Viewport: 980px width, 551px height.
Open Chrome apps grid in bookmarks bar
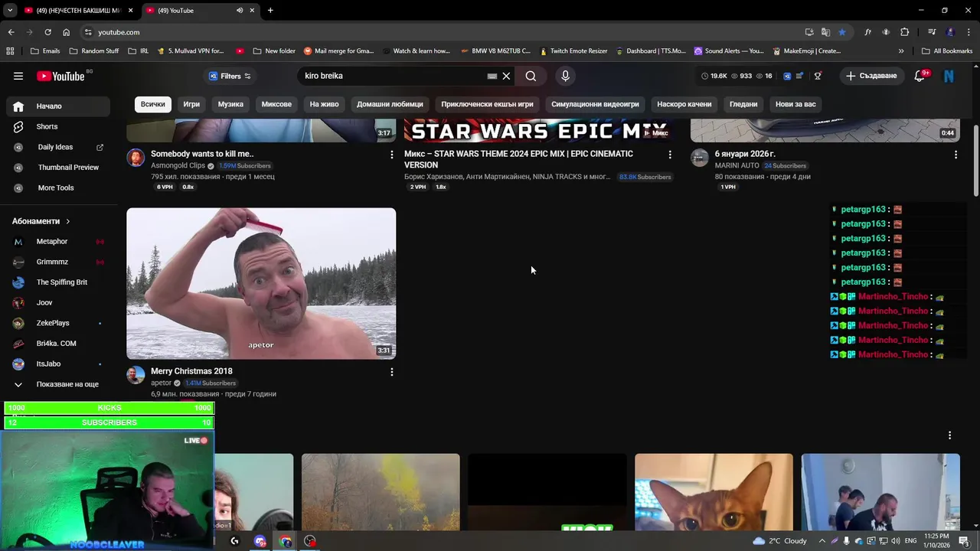click(x=10, y=51)
